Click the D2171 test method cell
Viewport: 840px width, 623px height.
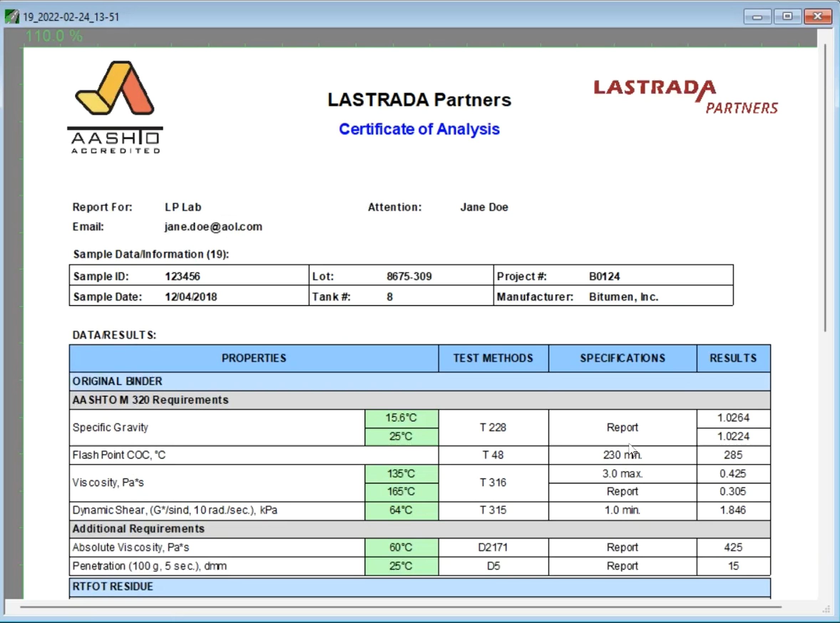(493, 547)
